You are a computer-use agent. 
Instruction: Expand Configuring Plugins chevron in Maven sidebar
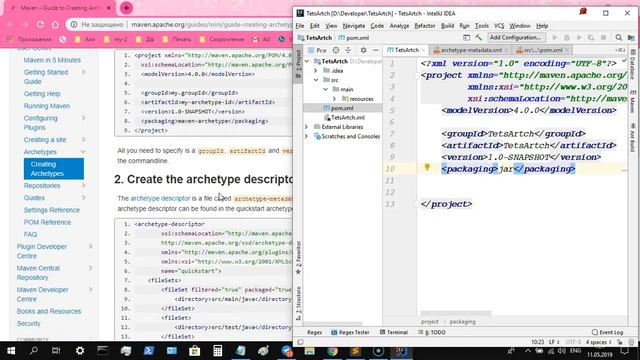point(83,118)
